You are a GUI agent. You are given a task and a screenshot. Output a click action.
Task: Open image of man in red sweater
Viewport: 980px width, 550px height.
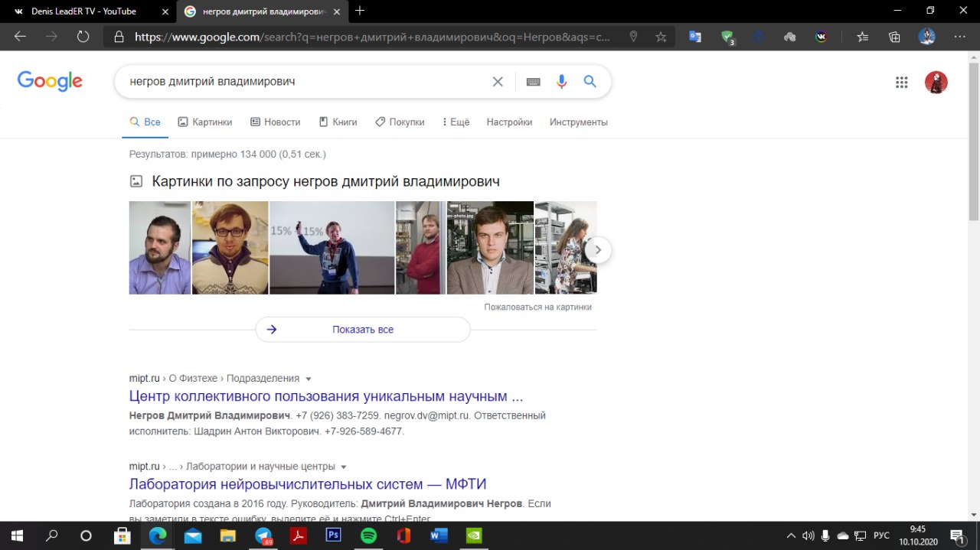(x=420, y=248)
